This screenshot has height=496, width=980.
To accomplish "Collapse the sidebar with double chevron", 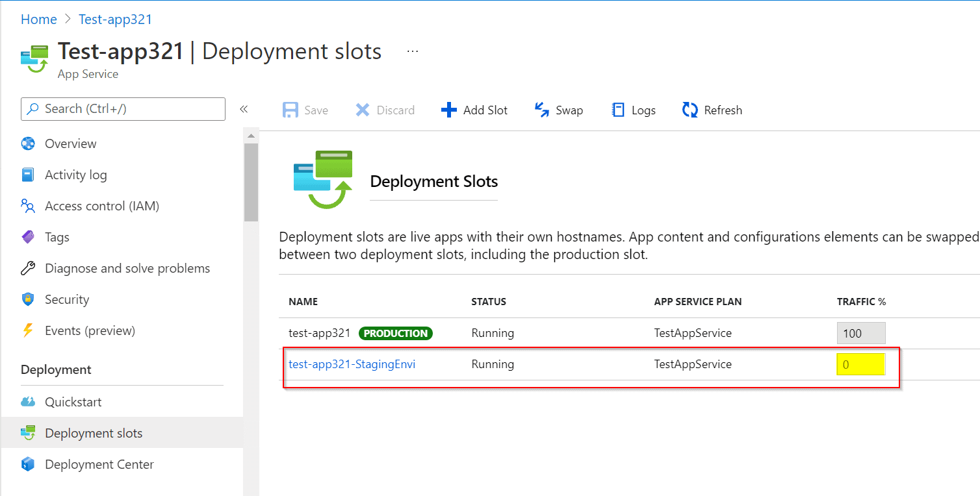I will (244, 109).
